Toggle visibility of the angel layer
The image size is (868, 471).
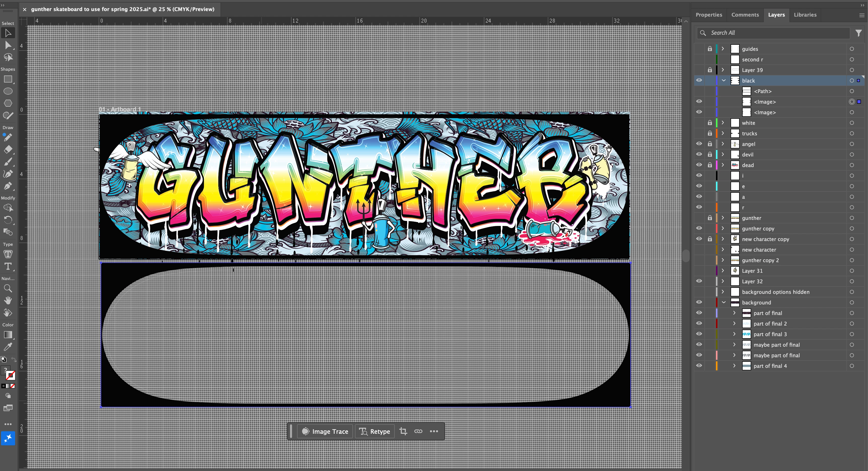[x=699, y=144]
